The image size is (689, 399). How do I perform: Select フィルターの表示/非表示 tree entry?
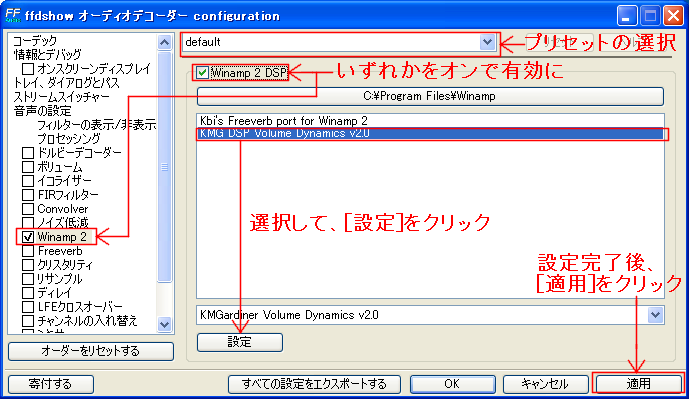coord(97,125)
